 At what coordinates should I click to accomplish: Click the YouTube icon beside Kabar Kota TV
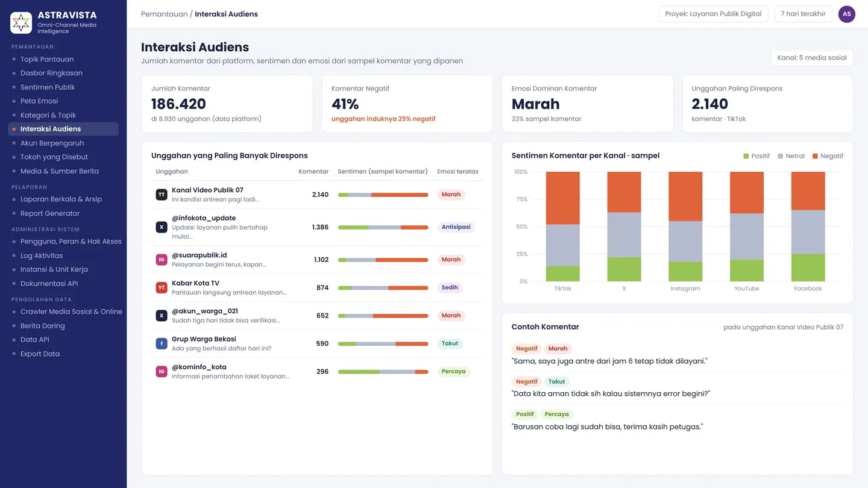(162, 288)
